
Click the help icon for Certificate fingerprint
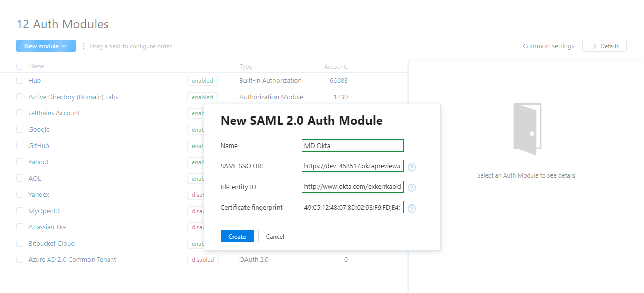point(411,208)
